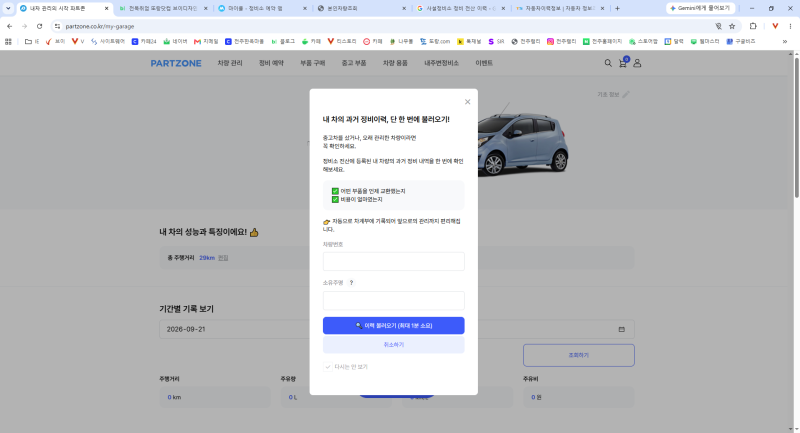Click the 조회하기 button
The width and height of the screenshot is (800, 433).
tap(579, 355)
